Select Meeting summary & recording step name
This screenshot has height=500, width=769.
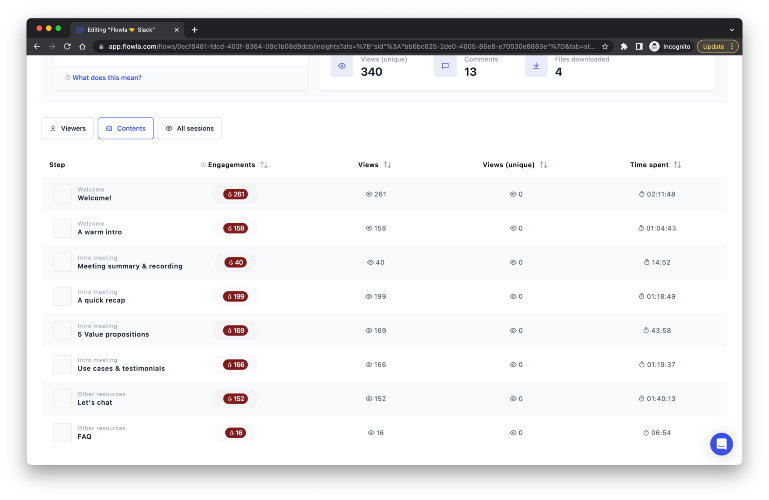pyautogui.click(x=130, y=266)
